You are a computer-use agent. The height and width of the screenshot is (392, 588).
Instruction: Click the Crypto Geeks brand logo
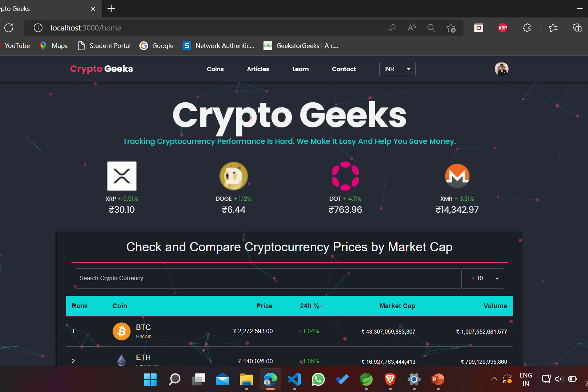(x=102, y=69)
